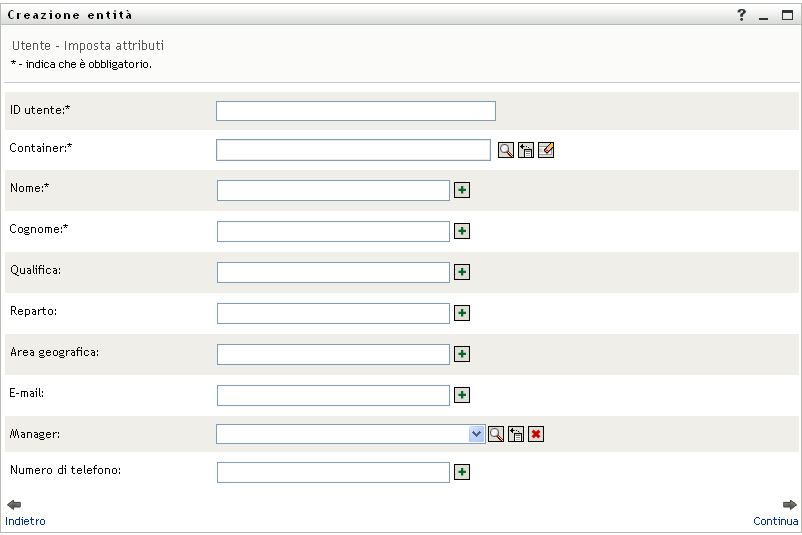This screenshot has width=802, height=535.
Task: Click the E-mail input field
Action: 333,395
